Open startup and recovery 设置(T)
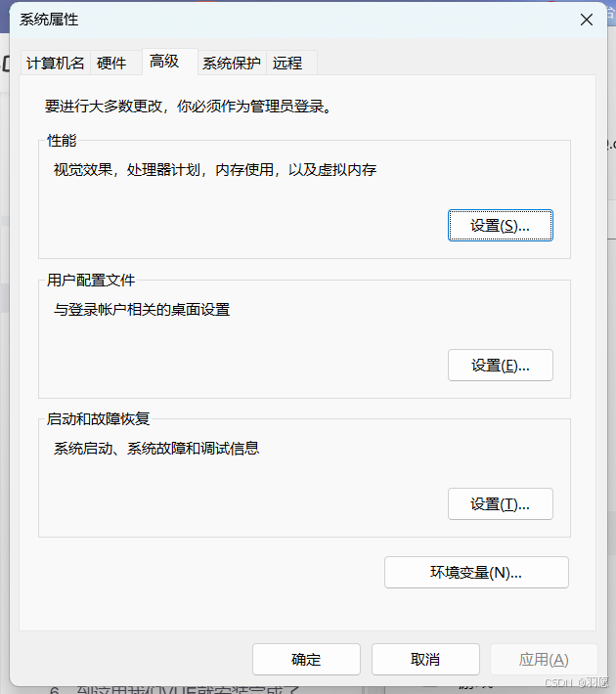This screenshot has width=616, height=694. click(501, 504)
